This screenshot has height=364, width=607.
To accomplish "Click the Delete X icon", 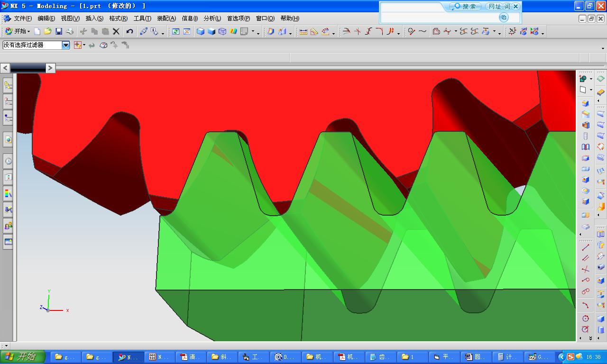I will tap(116, 31).
